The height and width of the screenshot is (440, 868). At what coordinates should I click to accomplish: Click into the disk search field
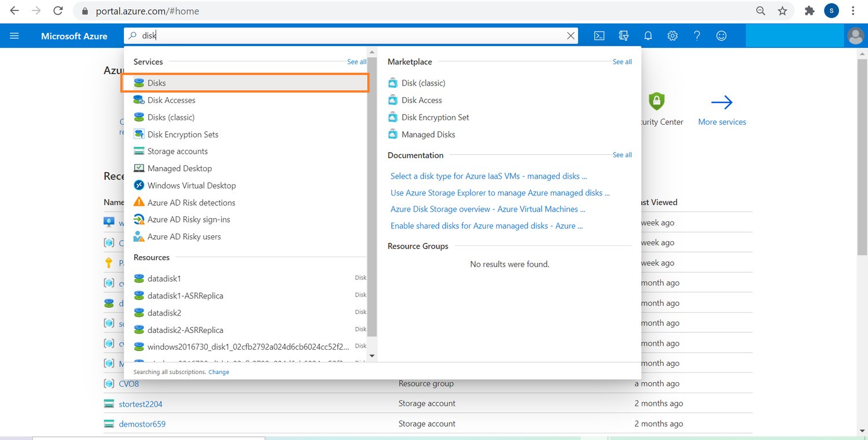click(347, 36)
